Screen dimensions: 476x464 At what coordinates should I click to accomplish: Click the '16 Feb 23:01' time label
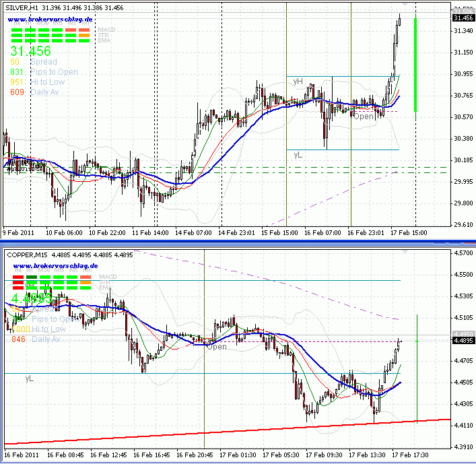point(366,233)
